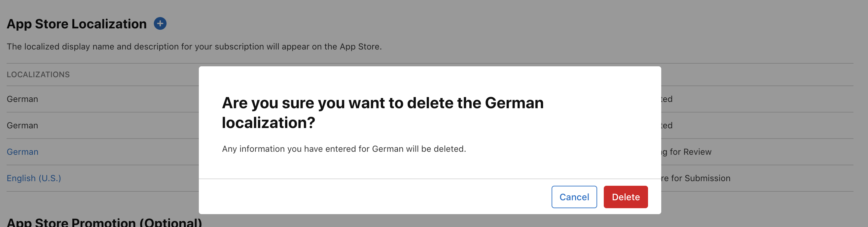
Task: Click the 'Any information you have entered' message
Action: click(344, 149)
